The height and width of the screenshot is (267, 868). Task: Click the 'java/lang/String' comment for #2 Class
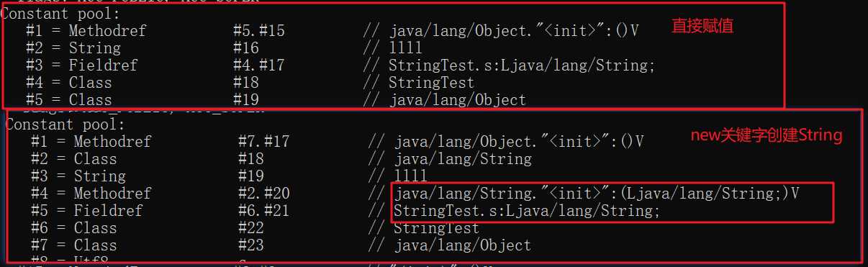463,159
